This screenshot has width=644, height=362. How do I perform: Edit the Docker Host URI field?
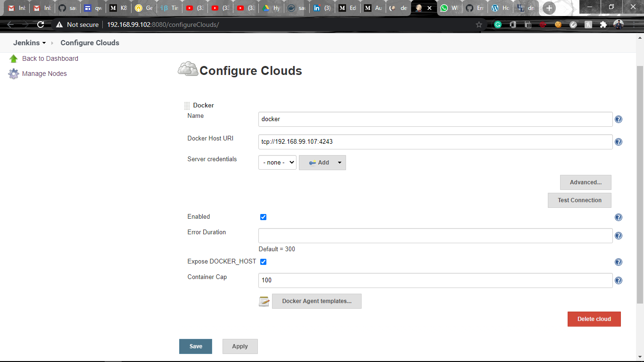[436, 142]
